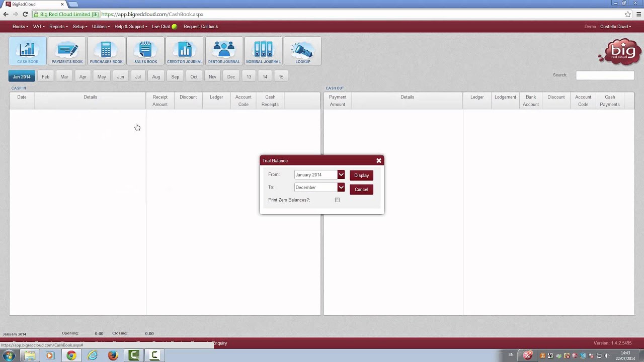The image size is (644, 362).
Task: Open Windows Media Player from the taskbar
Action: point(50,355)
